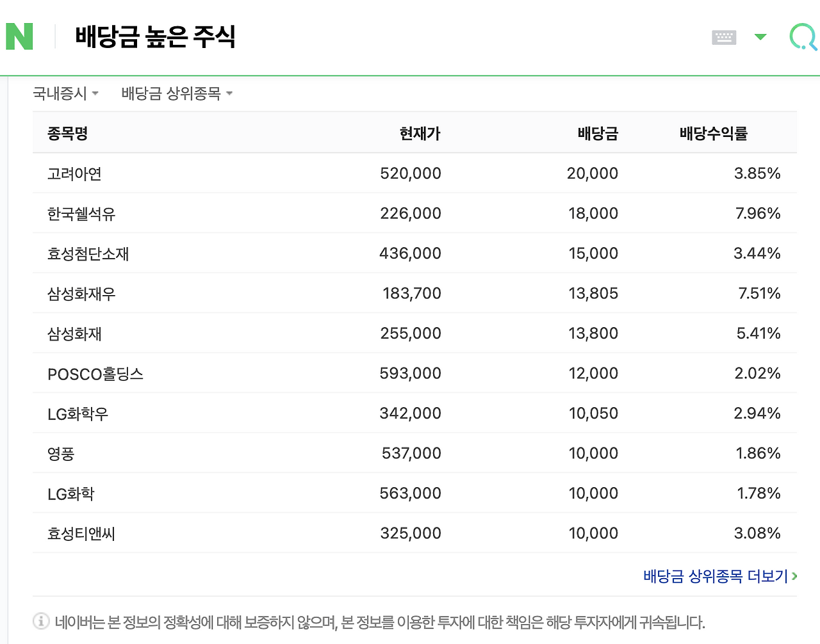Click the current price 255,000

pyautogui.click(x=411, y=334)
